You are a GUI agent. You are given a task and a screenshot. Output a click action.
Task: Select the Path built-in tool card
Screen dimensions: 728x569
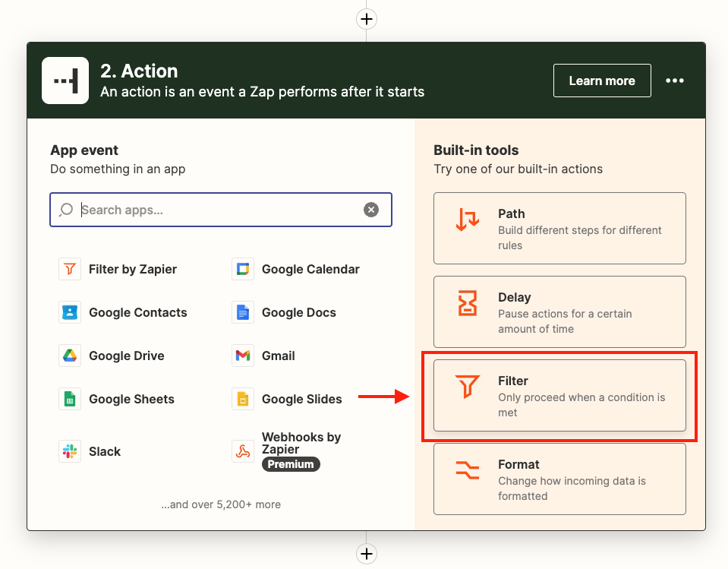559,228
